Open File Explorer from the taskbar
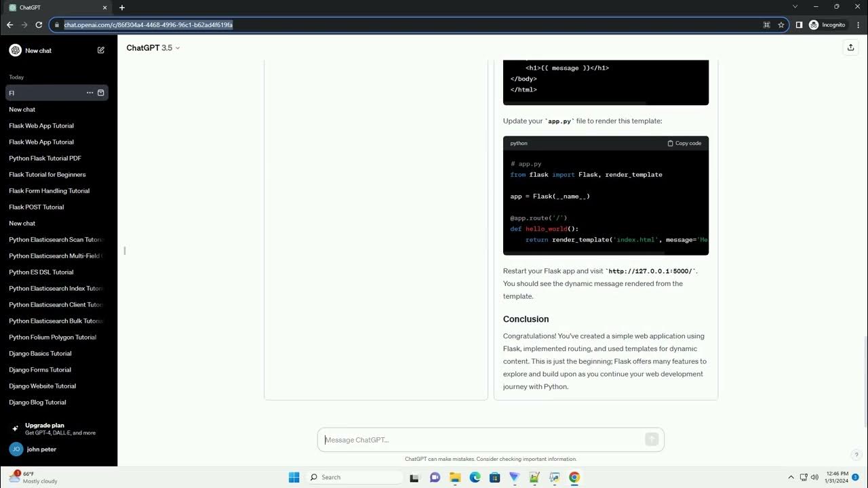The image size is (868, 488). tap(455, 477)
